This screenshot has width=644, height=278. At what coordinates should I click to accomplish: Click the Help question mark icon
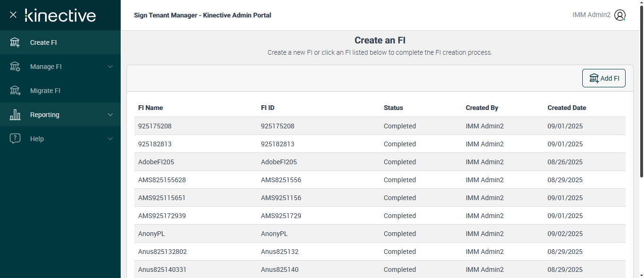(15, 139)
